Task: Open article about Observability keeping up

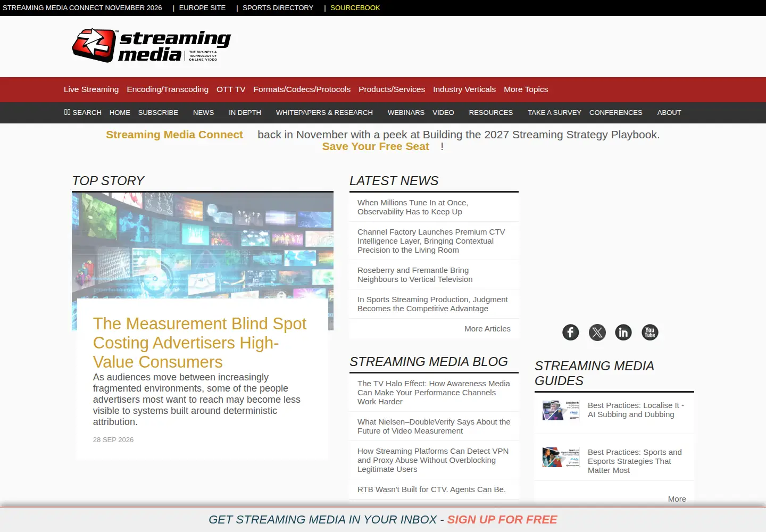Action: click(x=413, y=207)
